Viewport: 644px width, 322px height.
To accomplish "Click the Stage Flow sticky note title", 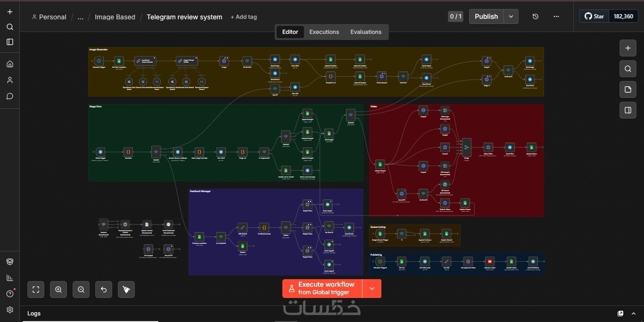I will coord(96,106).
